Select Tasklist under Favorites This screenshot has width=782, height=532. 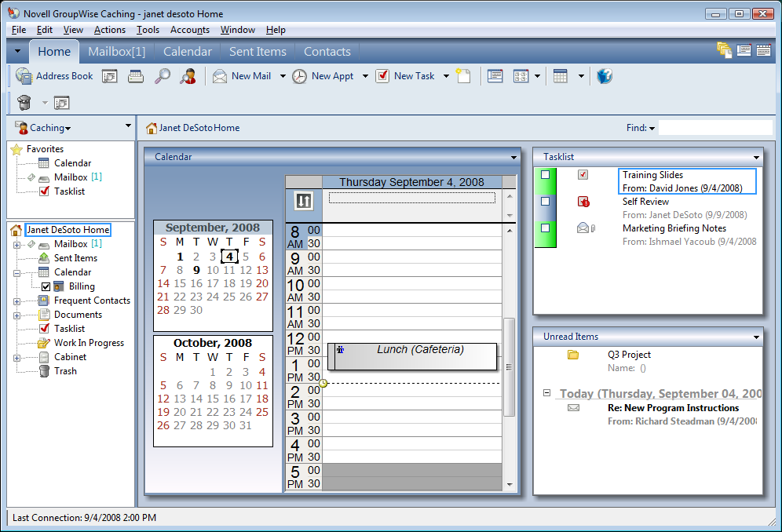click(x=69, y=191)
